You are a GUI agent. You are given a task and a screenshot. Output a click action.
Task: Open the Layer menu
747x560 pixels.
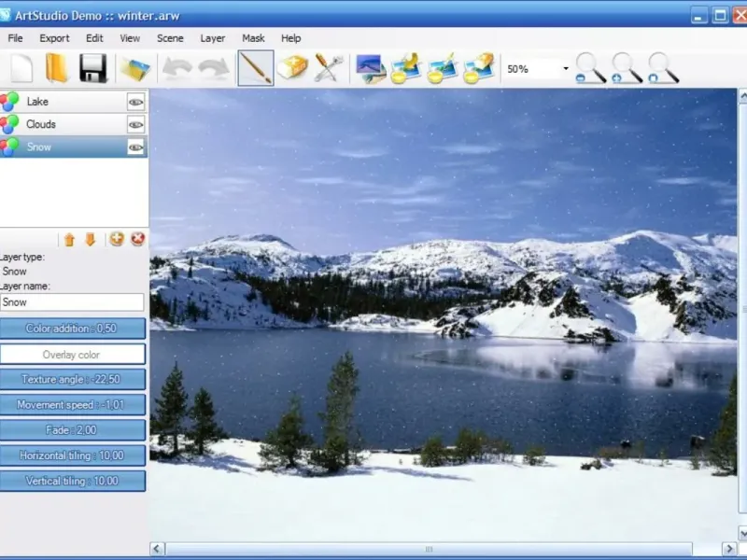(213, 38)
